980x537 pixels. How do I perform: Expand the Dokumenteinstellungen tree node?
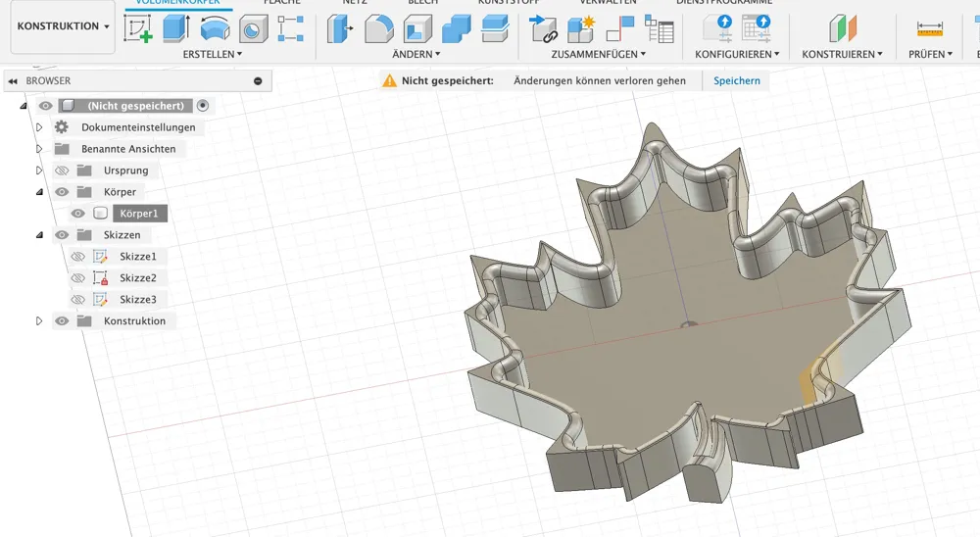(39, 127)
